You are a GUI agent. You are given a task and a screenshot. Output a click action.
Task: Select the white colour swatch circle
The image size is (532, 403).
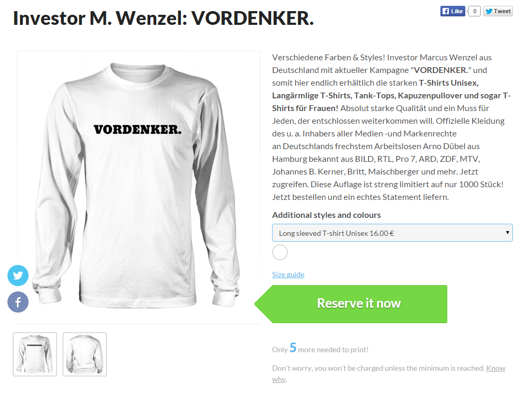click(280, 252)
